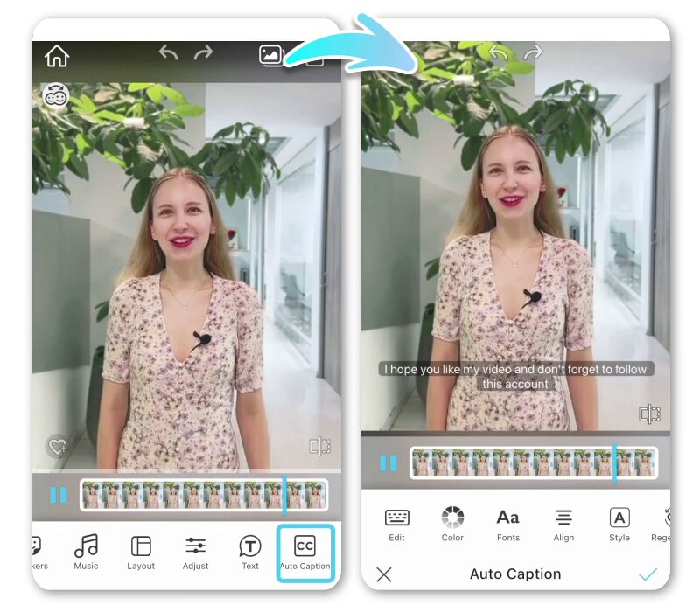Open the caption Edit keyboard
The height and width of the screenshot is (612, 700).
point(396,518)
